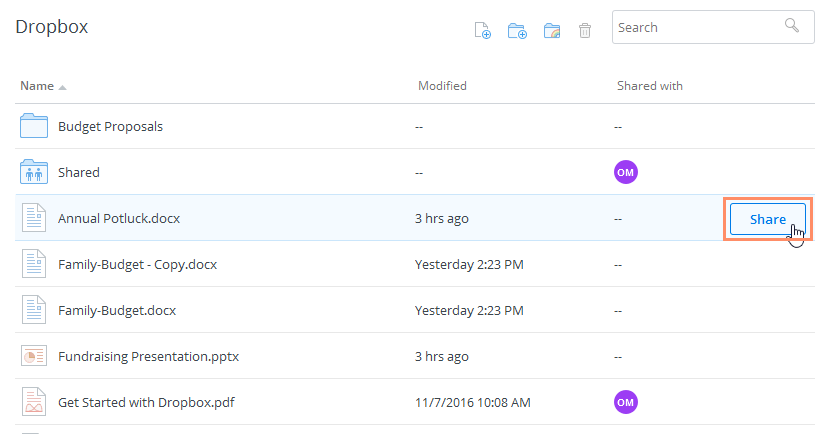Click the OM avatar on PDF file row
This screenshot has width=822, height=434.
[x=626, y=402]
